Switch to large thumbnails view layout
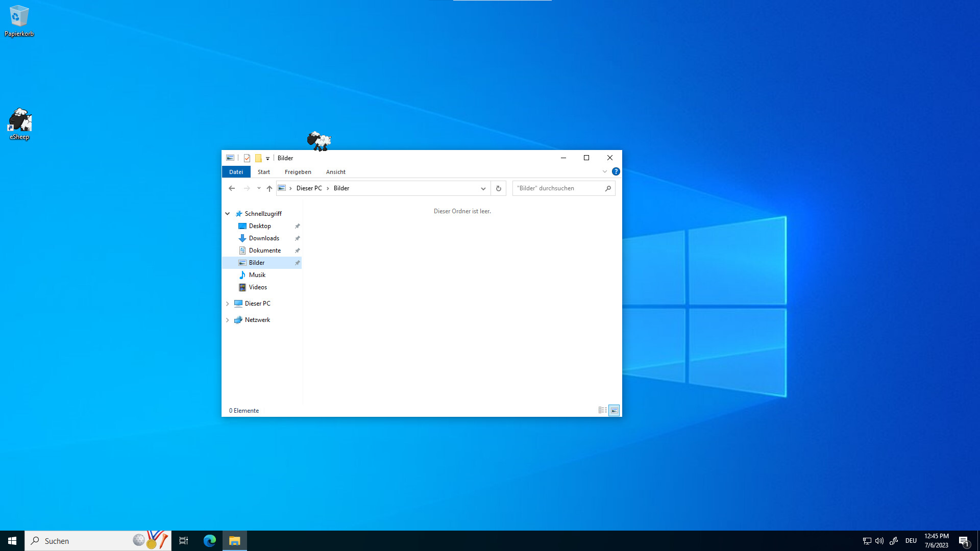Screen dimensions: 980x551 coord(615,410)
